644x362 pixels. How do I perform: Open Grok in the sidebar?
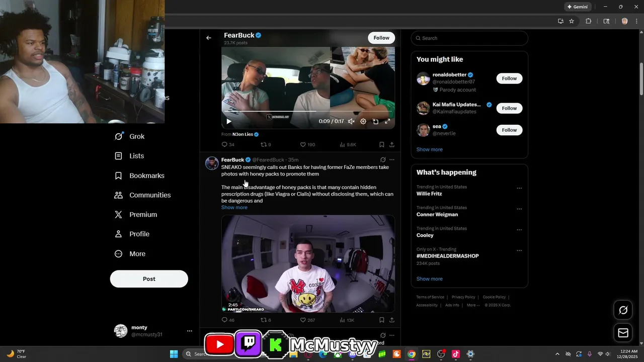pyautogui.click(x=130, y=136)
